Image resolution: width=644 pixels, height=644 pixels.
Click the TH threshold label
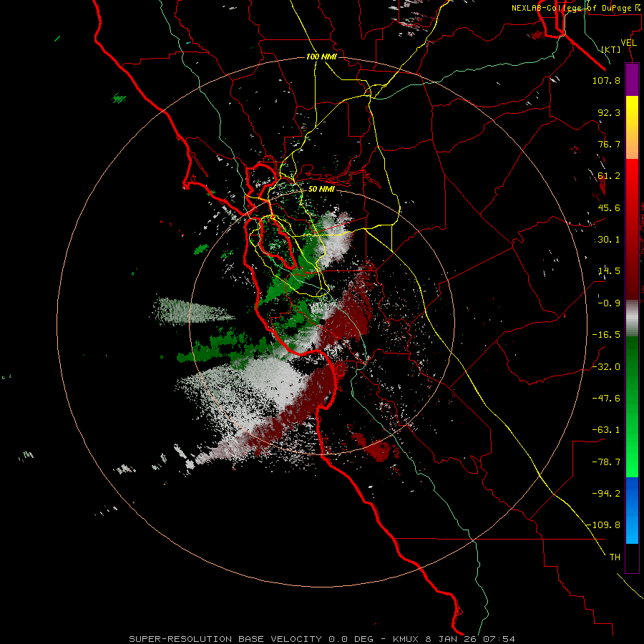pos(615,557)
